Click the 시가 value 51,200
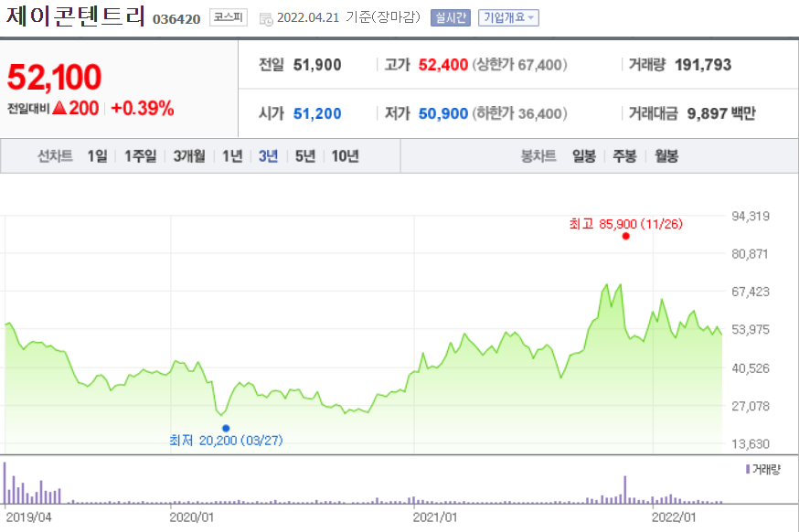This screenshot has height=532, width=799. coord(317,113)
